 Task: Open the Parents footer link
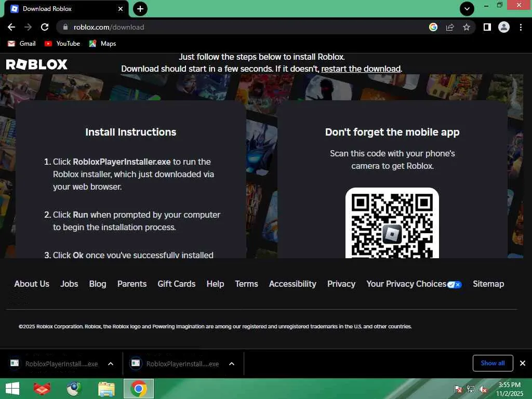pos(132,284)
